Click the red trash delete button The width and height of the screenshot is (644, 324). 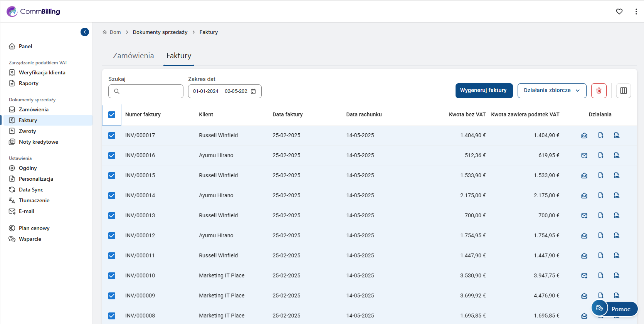(x=599, y=91)
